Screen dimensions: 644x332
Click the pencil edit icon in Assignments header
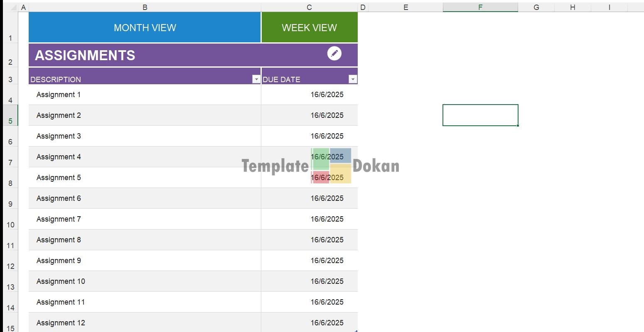tap(334, 53)
